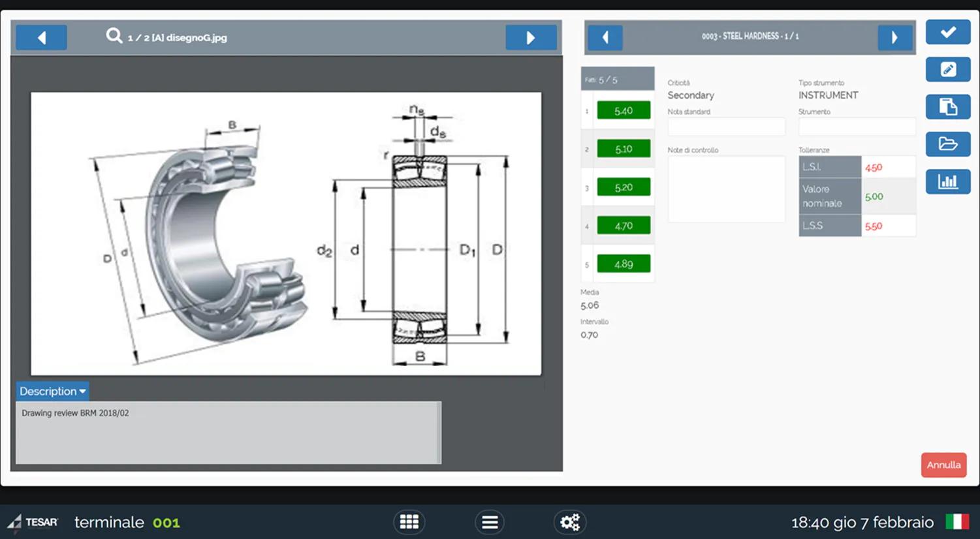Click the terminale 001 label
Image resolution: width=980 pixels, height=539 pixels.
[x=127, y=522]
